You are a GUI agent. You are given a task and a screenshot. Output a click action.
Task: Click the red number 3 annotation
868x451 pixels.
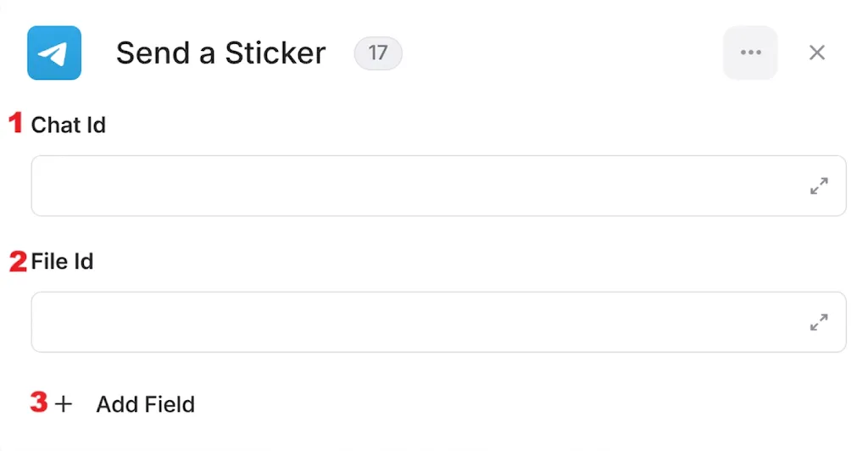tap(39, 403)
